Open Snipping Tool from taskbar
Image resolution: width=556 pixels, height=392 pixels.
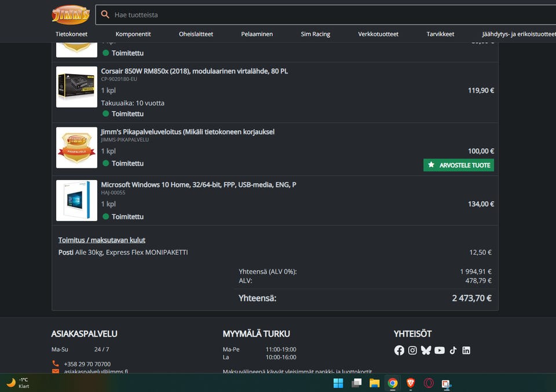pyautogui.click(x=447, y=384)
